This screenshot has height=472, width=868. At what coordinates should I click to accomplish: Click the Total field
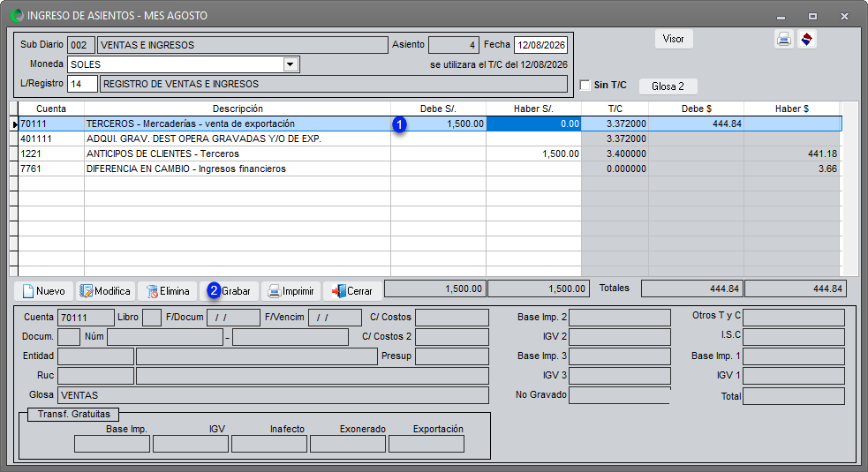click(x=794, y=396)
